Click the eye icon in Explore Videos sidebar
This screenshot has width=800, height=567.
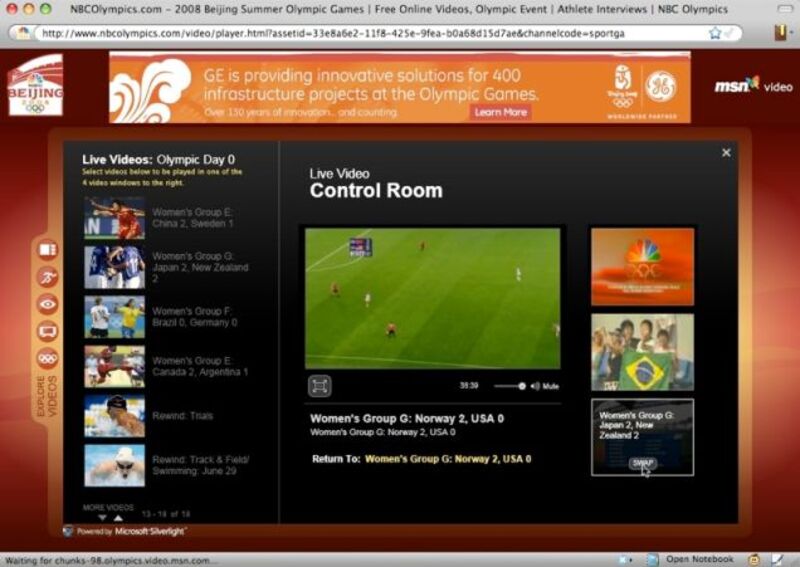point(48,304)
